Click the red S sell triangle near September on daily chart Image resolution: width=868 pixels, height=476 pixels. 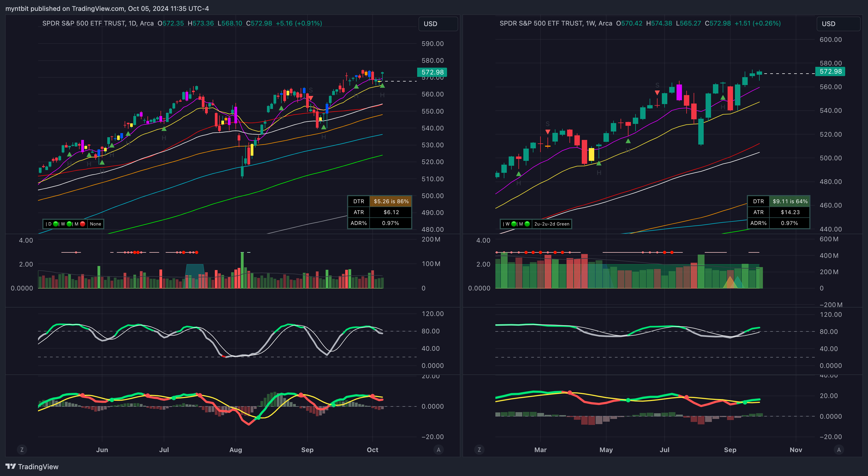tap(311, 98)
